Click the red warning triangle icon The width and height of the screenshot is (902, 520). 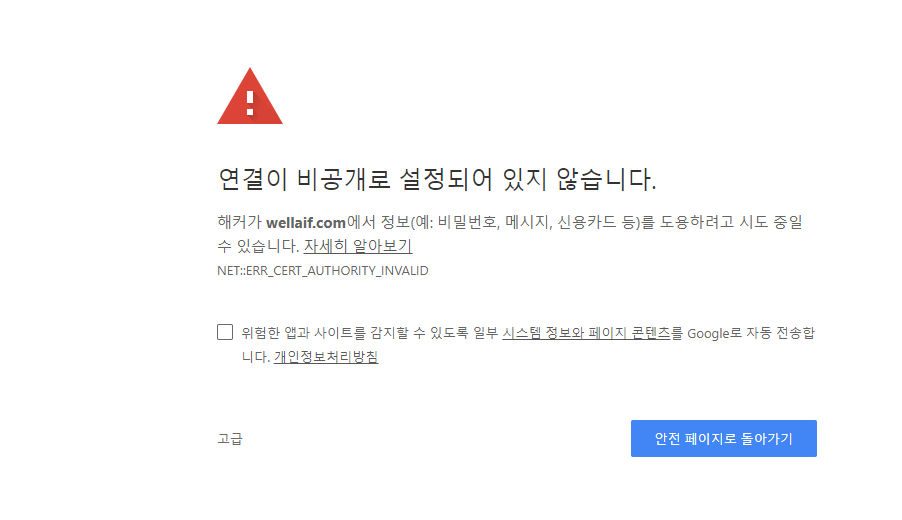(x=250, y=96)
